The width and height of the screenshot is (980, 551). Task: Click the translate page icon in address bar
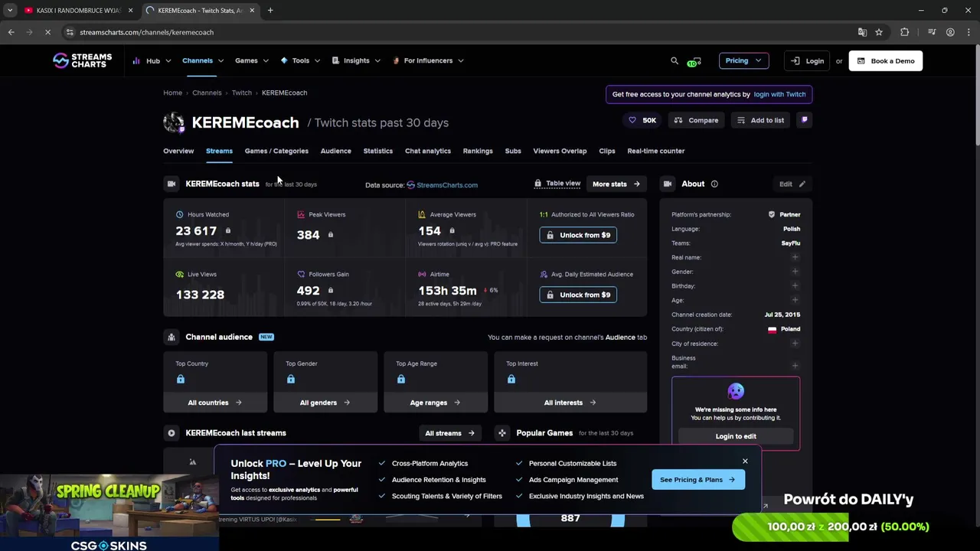862,32
